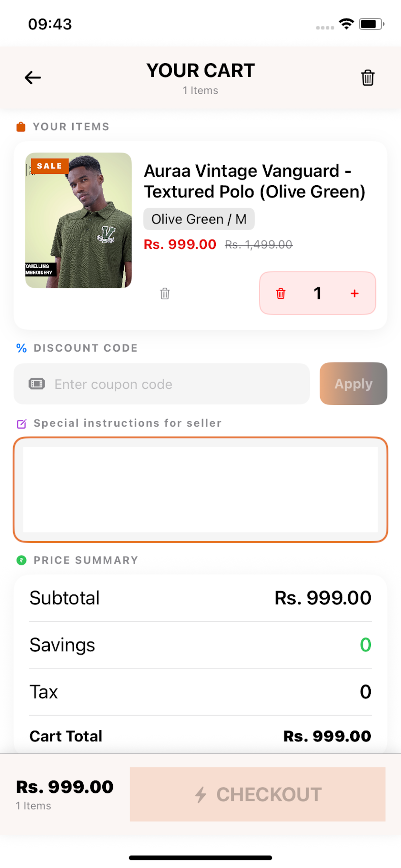Click the green rupee price icon
The height and width of the screenshot is (868, 401).
tap(22, 560)
